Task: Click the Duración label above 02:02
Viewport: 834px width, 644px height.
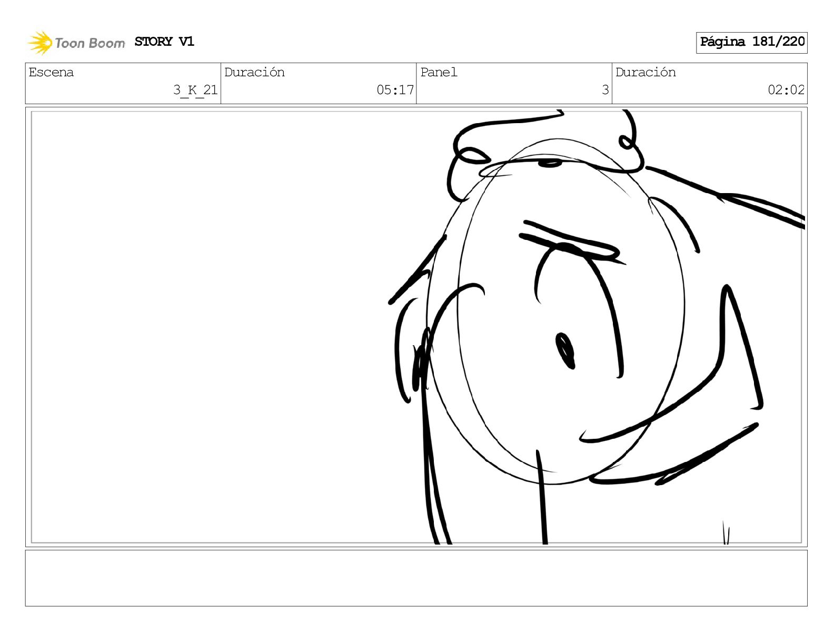Action: point(646,72)
